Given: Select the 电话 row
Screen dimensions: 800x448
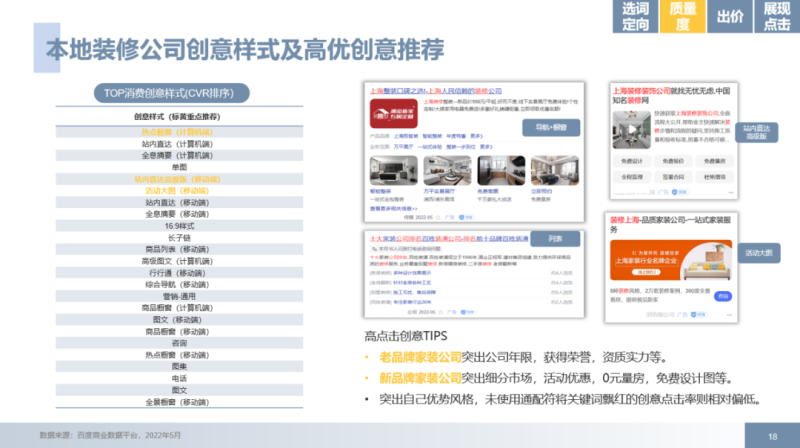Looking at the screenshot, I should tap(179, 379).
